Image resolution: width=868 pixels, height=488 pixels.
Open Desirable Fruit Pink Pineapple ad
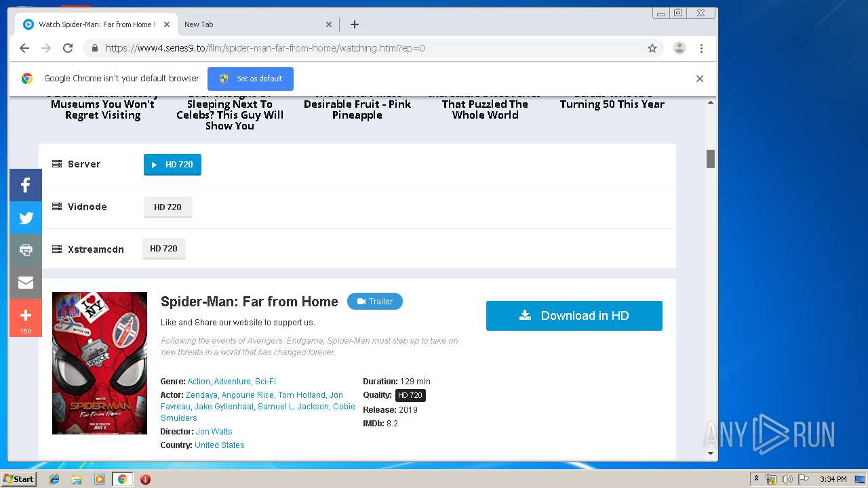[x=357, y=109]
